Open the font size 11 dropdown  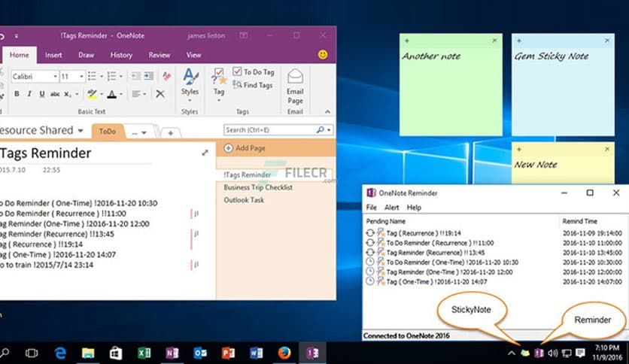pos(81,76)
